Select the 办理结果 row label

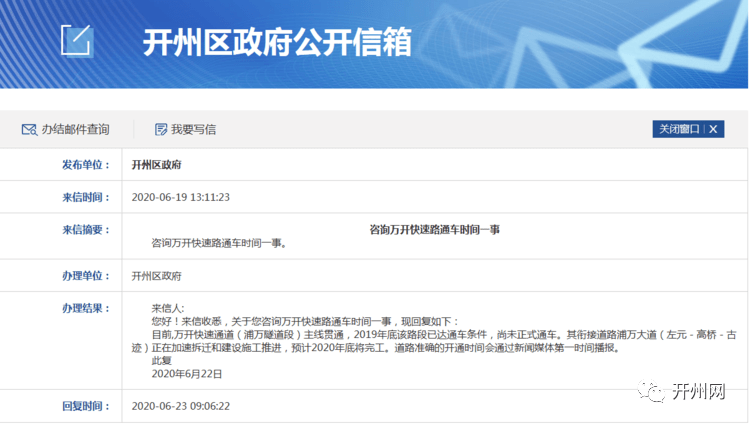85,307
